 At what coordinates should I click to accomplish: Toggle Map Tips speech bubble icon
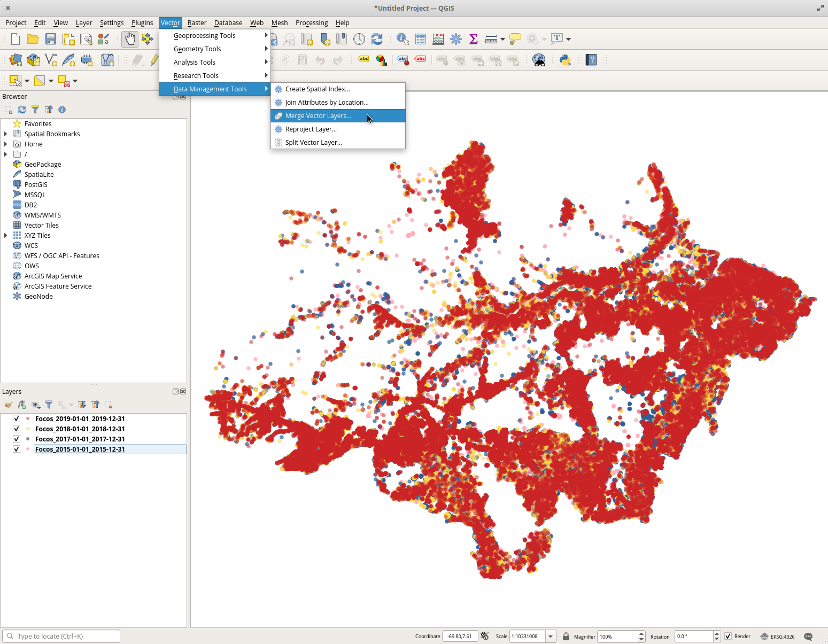click(x=515, y=39)
